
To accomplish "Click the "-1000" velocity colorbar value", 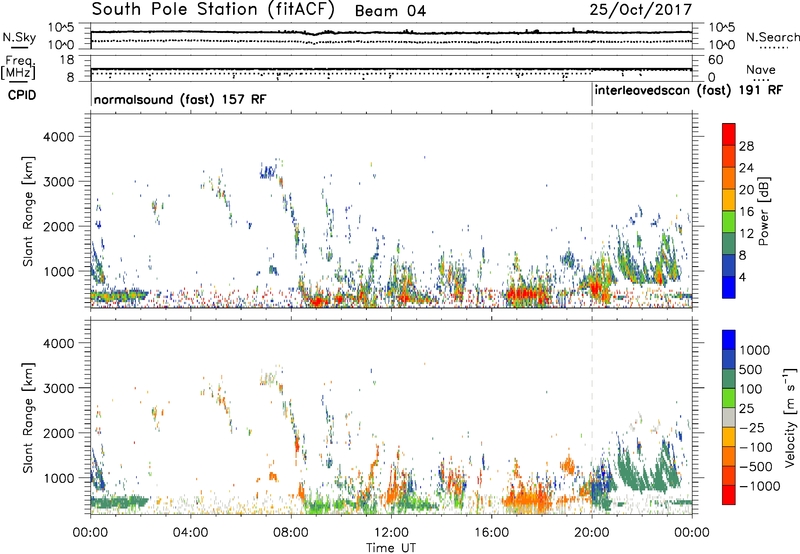I will [x=759, y=486].
